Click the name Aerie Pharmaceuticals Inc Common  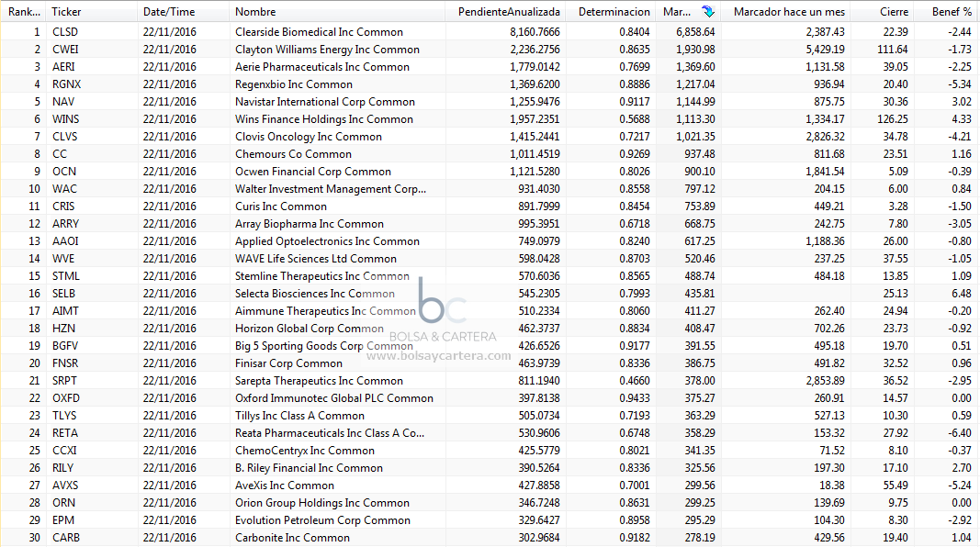pyautogui.click(x=322, y=67)
